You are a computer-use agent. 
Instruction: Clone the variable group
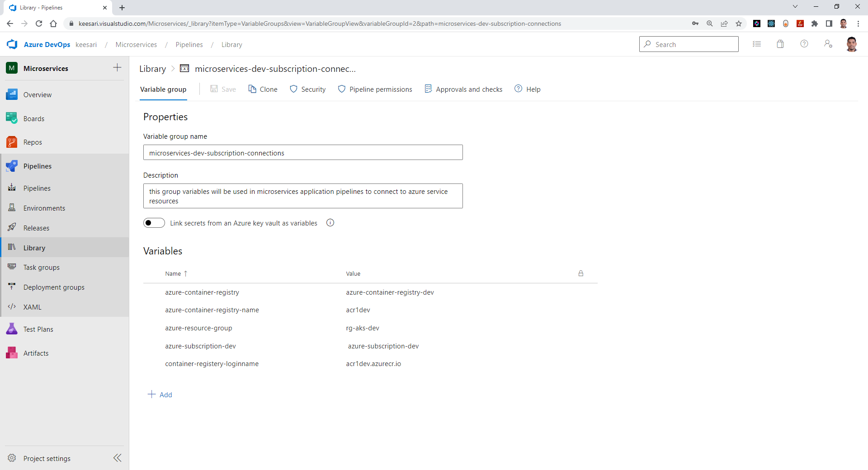263,89
